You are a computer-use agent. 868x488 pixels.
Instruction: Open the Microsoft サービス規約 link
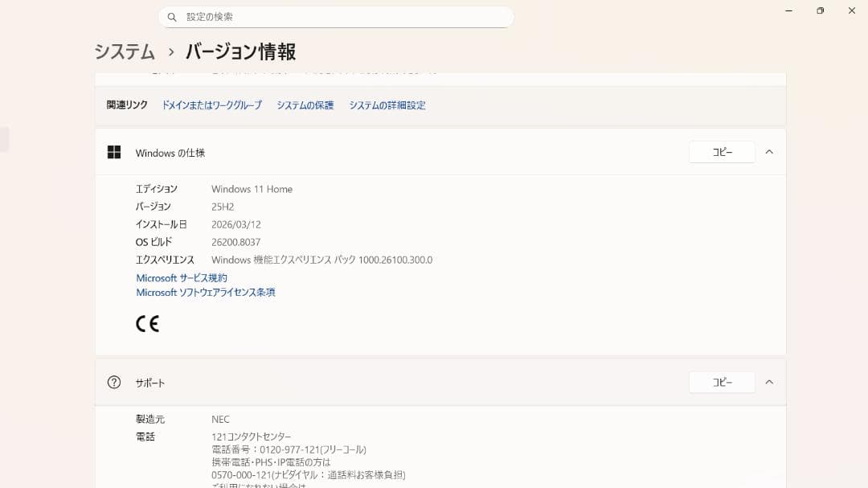click(x=181, y=277)
